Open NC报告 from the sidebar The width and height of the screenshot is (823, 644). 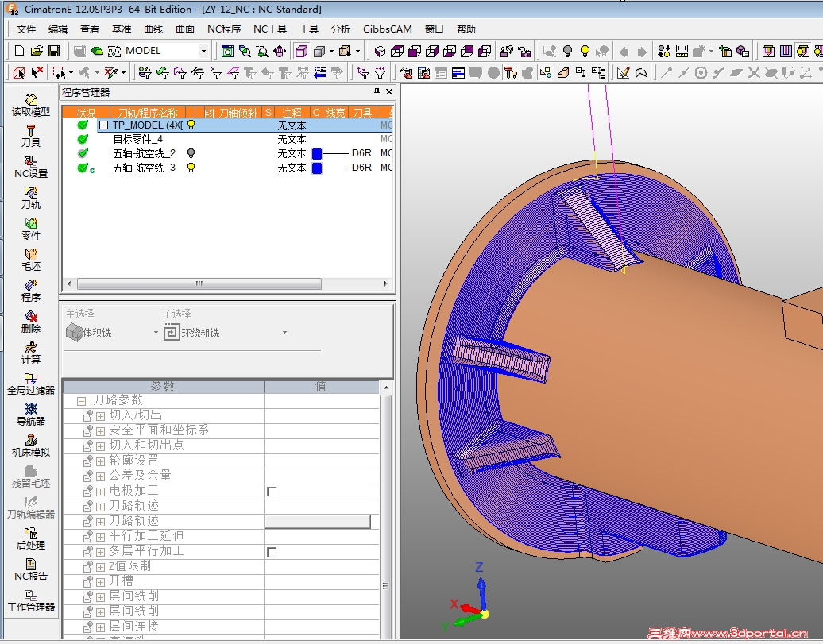click(30, 569)
